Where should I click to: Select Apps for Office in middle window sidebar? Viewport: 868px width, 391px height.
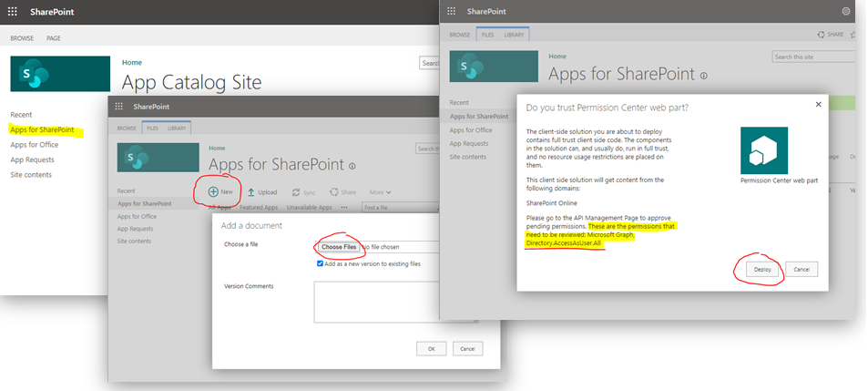(x=137, y=217)
